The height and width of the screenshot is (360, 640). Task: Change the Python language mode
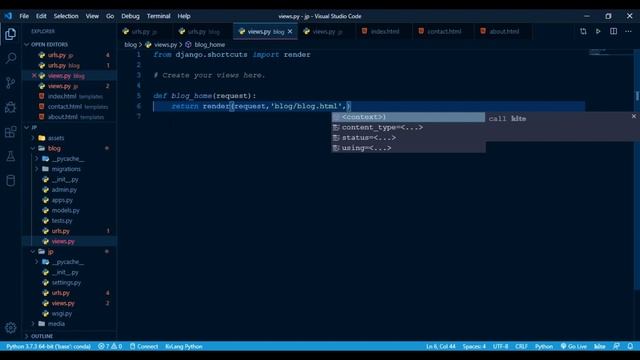point(544,347)
